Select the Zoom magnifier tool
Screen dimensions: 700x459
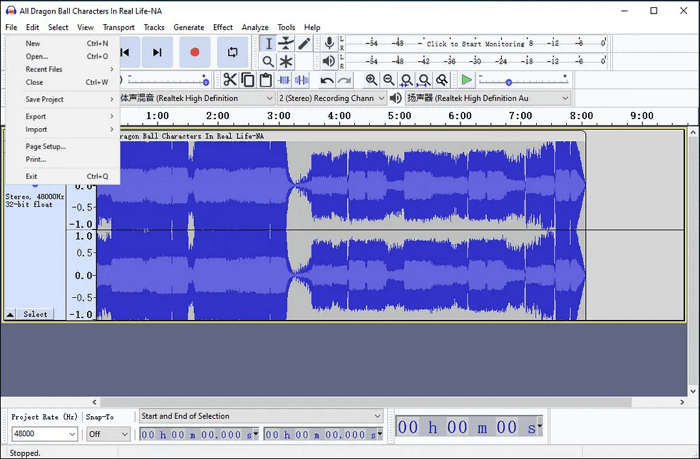point(268,61)
